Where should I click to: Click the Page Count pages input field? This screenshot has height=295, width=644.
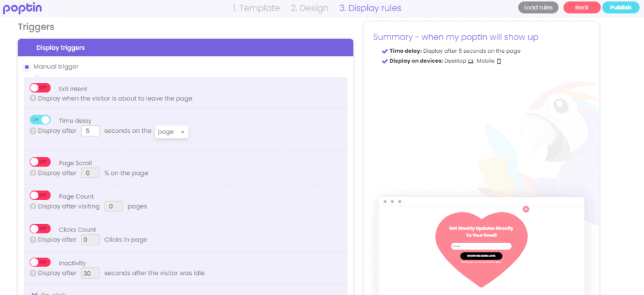point(114,206)
